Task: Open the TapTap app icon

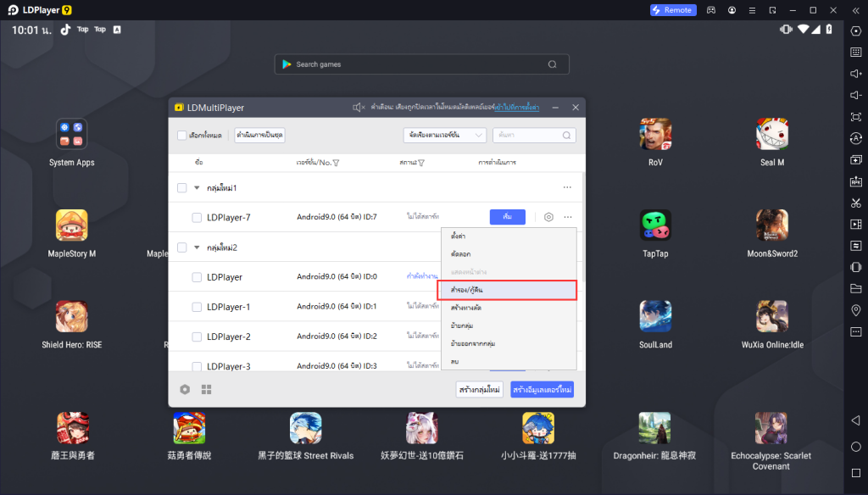Action: (x=655, y=225)
